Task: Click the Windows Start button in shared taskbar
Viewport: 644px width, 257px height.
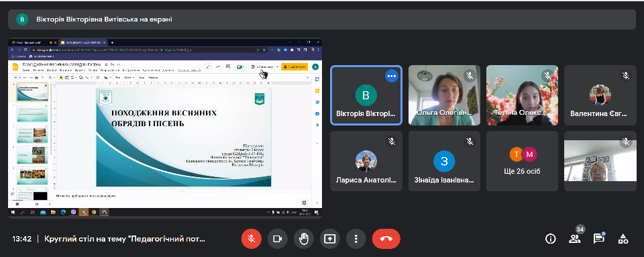Action: (13, 212)
